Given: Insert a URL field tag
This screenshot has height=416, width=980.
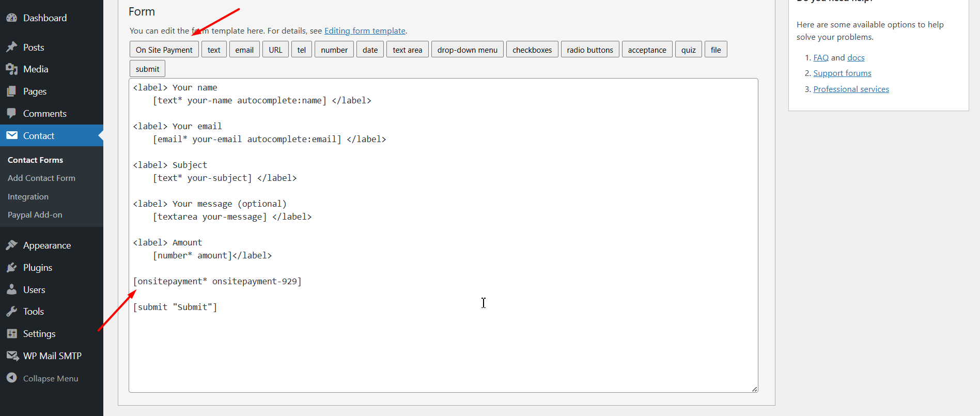Looking at the screenshot, I should coord(275,50).
